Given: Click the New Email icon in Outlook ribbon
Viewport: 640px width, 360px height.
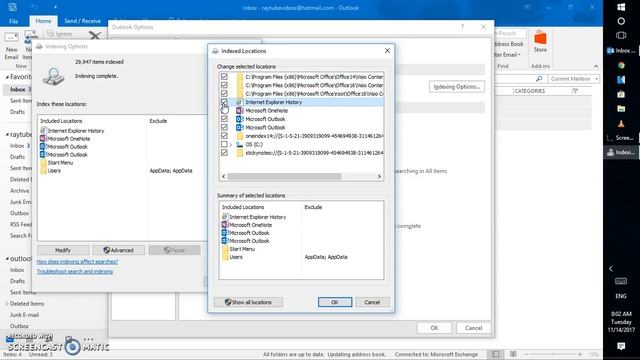Looking at the screenshot, I should pyautogui.click(x=11, y=37).
